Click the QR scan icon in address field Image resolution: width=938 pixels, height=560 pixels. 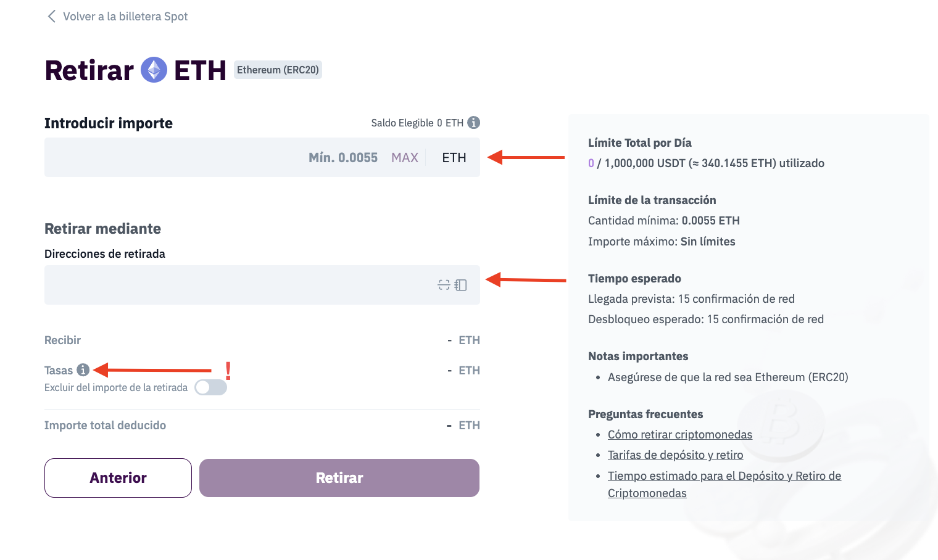click(444, 285)
